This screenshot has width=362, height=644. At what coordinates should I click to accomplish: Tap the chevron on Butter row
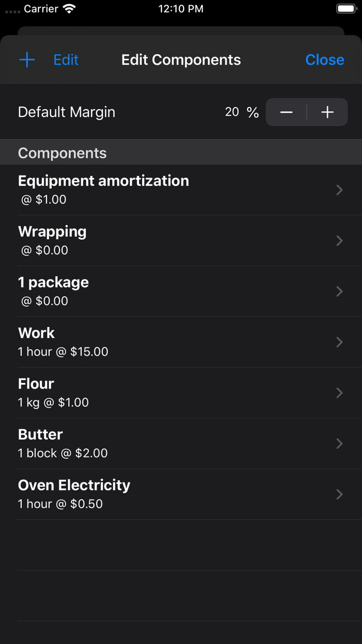pyautogui.click(x=339, y=444)
